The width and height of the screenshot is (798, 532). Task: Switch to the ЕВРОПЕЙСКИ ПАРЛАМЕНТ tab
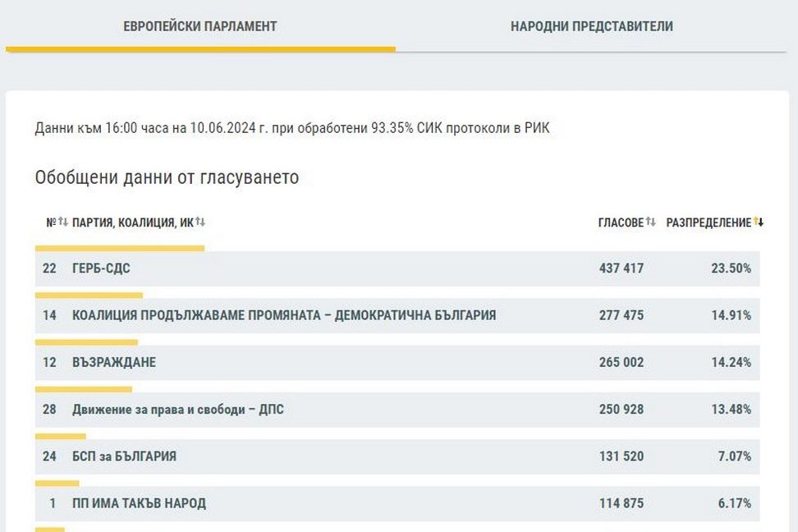tap(199, 26)
